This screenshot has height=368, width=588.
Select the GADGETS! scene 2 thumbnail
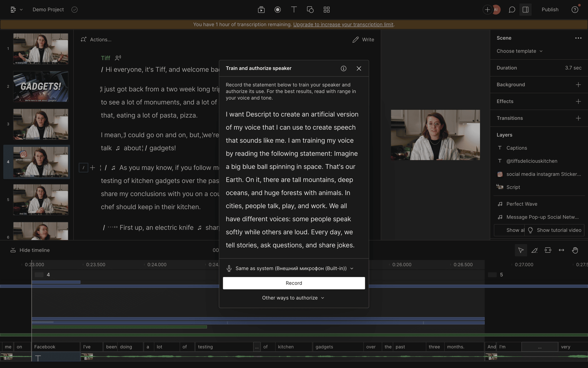click(41, 86)
